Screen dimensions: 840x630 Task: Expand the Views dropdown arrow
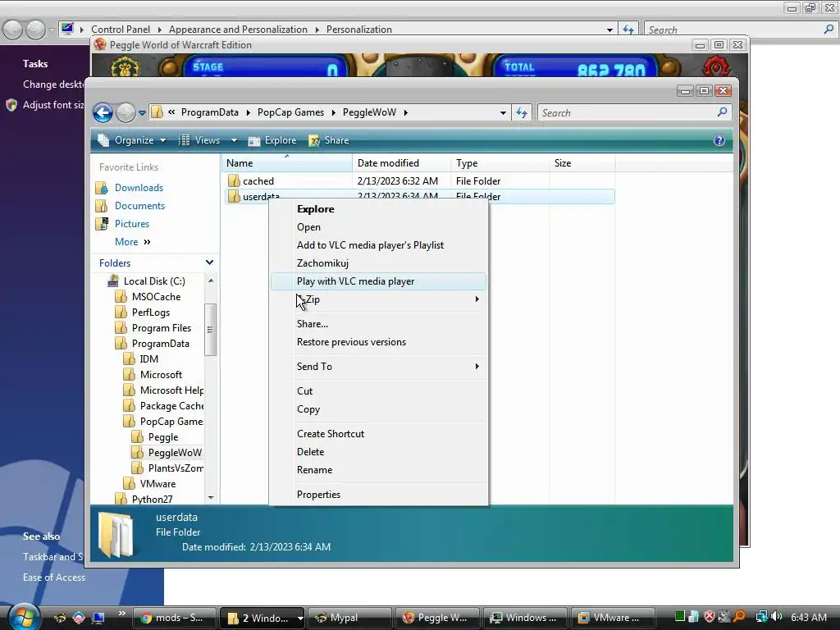tap(234, 140)
